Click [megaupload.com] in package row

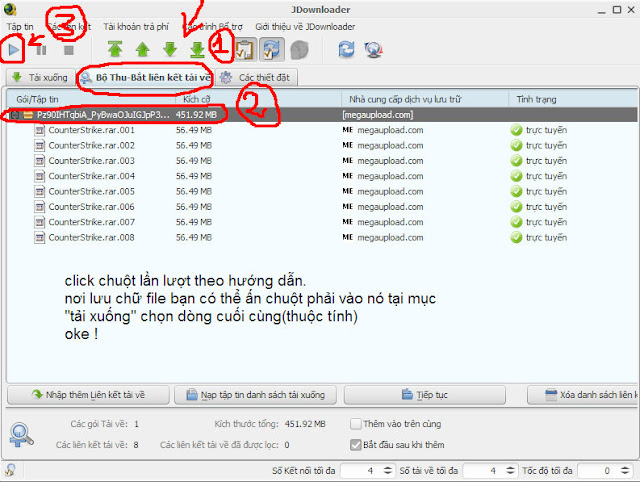[x=378, y=115]
